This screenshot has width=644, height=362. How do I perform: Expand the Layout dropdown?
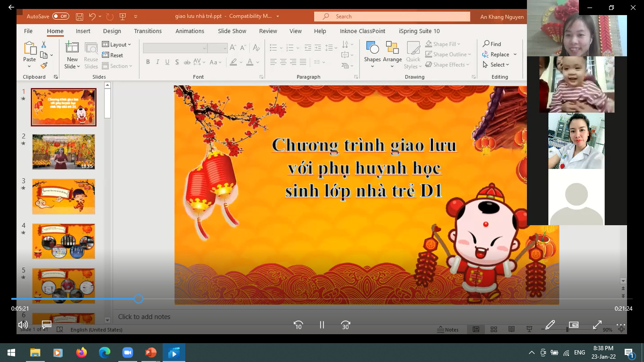(117, 45)
